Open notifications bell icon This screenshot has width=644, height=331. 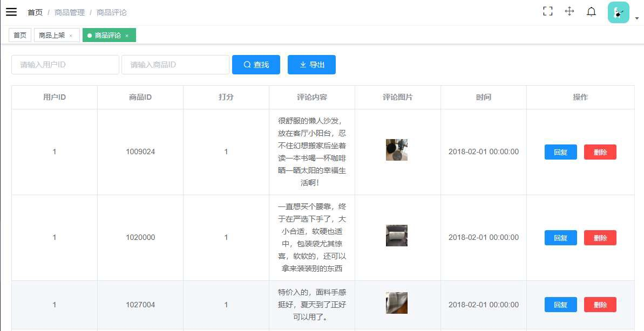591,11
